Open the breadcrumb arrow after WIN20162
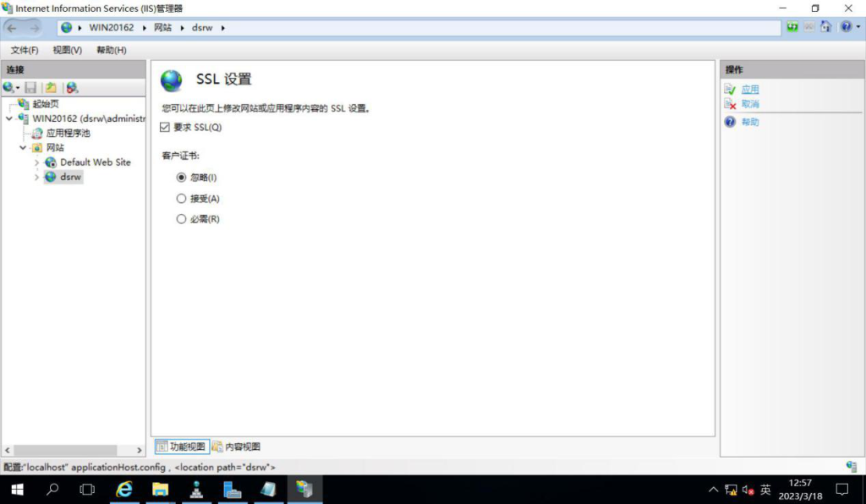 (144, 28)
